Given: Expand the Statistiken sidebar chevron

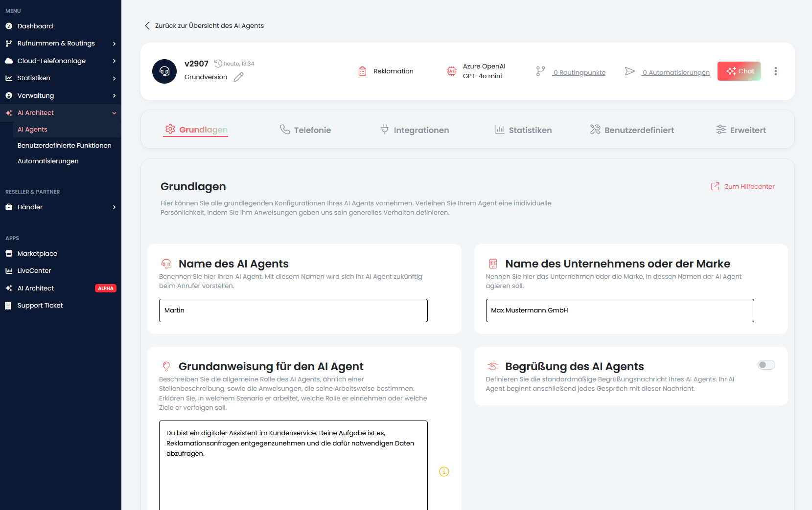Looking at the screenshot, I should click(x=114, y=78).
